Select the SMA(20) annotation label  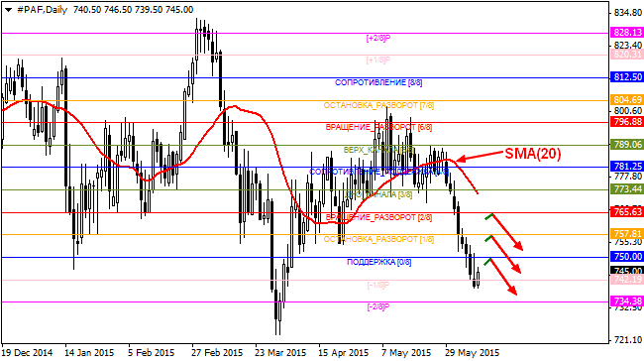(x=533, y=154)
